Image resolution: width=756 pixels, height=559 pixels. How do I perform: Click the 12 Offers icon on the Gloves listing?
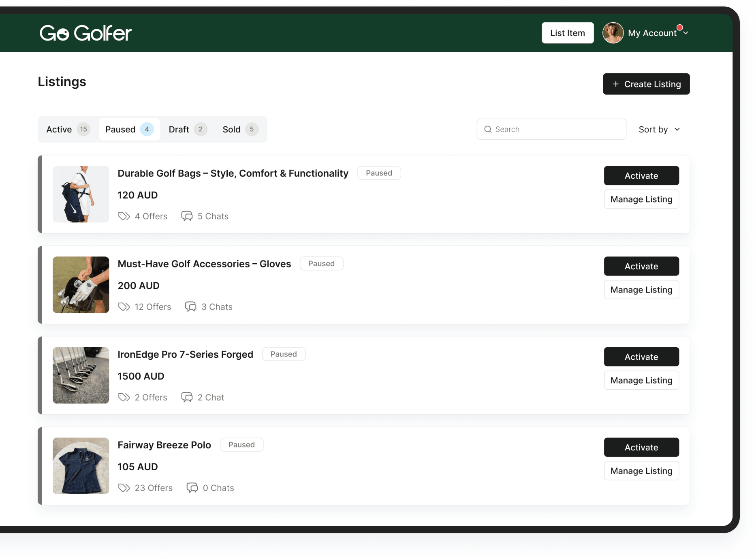pyautogui.click(x=124, y=307)
